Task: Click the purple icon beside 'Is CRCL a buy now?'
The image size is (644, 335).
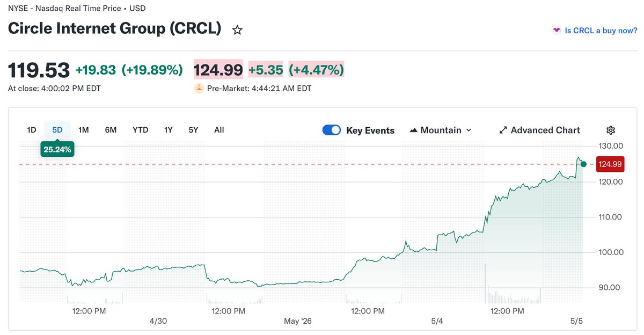Action: point(557,31)
